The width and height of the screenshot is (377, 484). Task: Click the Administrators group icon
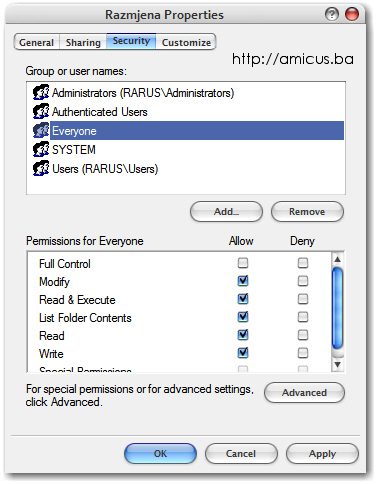pos(41,93)
